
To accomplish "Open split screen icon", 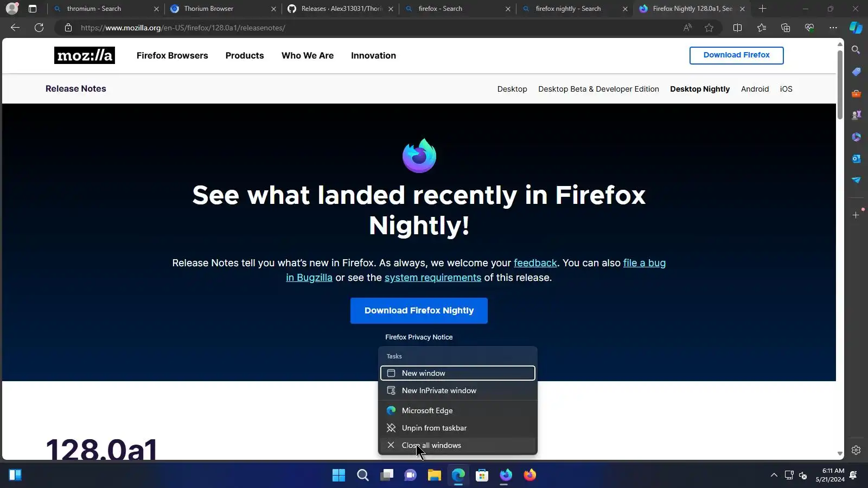I will pyautogui.click(x=737, y=28).
